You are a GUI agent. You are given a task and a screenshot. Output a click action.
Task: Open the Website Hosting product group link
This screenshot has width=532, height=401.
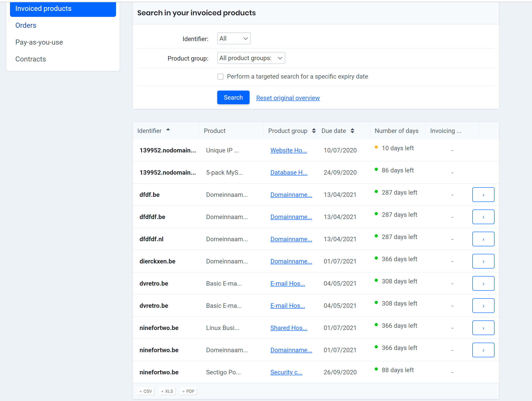pos(289,150)
